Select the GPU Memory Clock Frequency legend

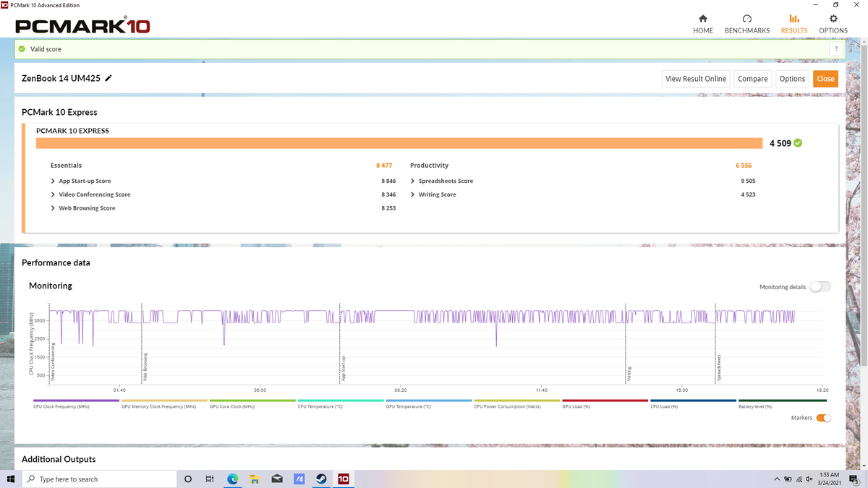[165, 401]
